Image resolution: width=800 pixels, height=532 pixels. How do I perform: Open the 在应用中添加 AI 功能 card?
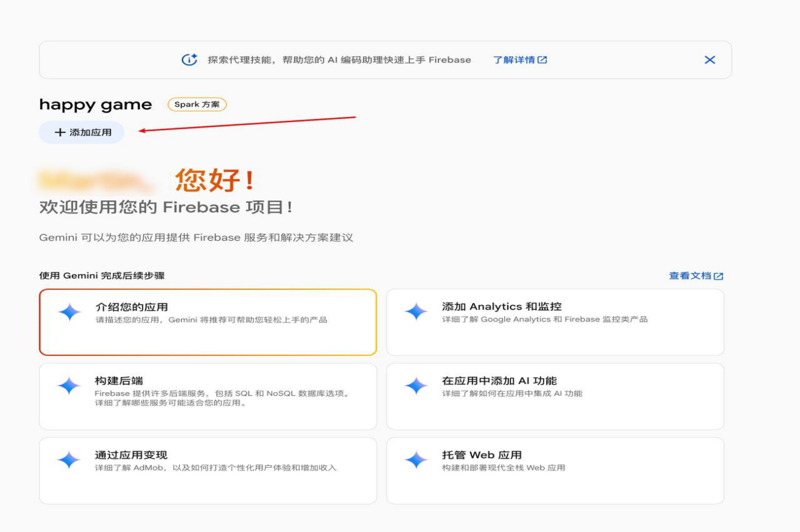point(555,396)
